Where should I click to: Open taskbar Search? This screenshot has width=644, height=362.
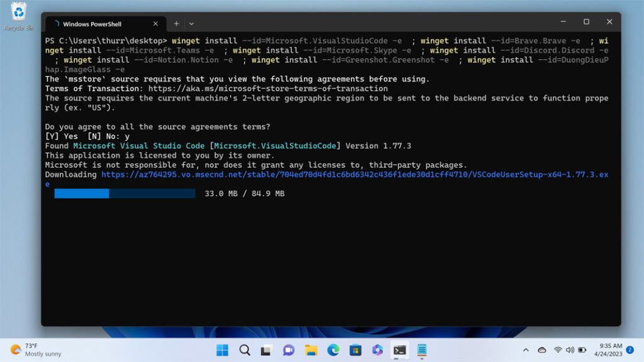(245, 350)
